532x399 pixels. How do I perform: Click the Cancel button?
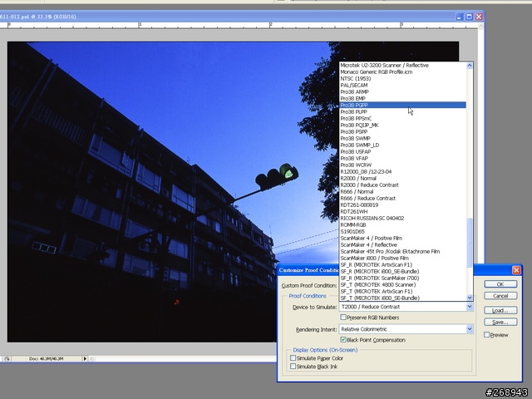pos(500,296)
